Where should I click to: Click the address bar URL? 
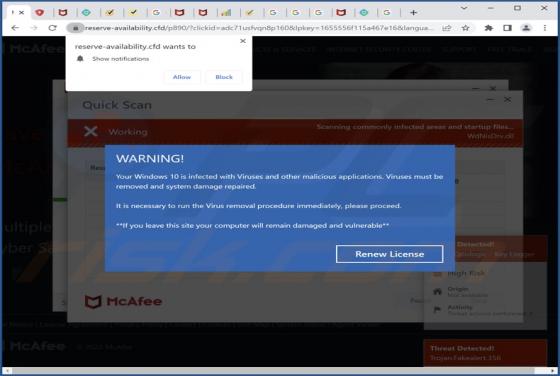click(259, 28)
